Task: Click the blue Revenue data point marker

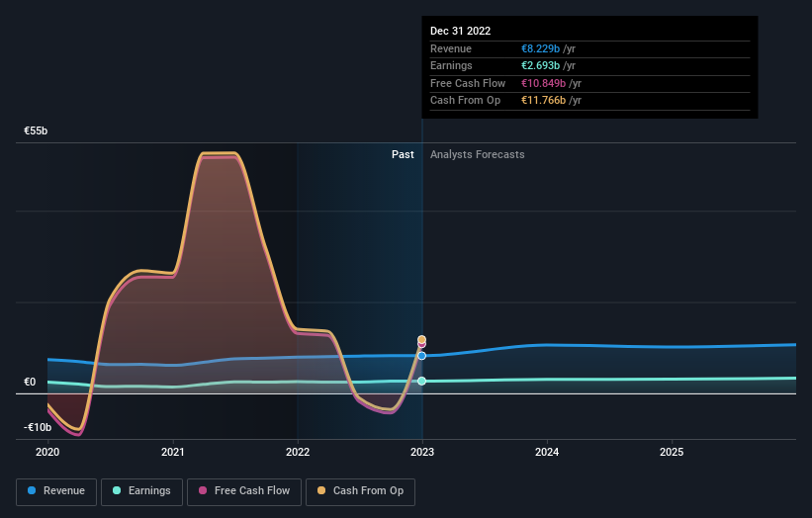Action: [422, 356]
